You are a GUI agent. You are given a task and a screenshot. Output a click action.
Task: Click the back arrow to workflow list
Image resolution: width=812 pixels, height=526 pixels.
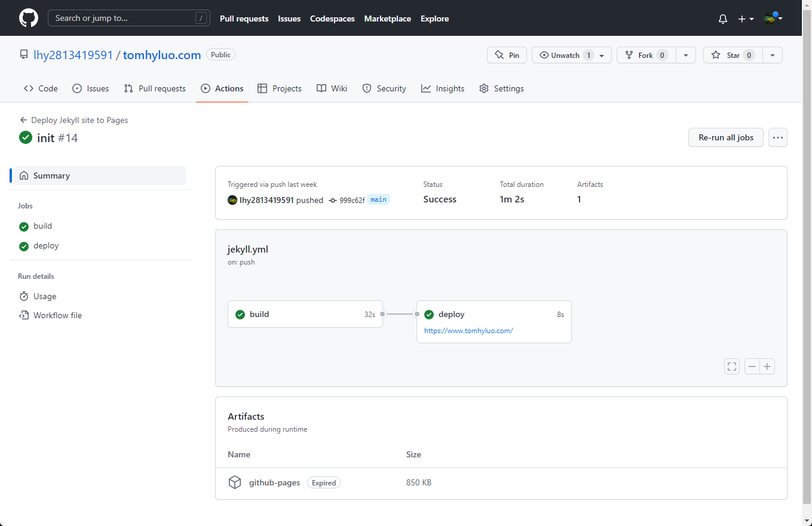[x=24, y=120]
